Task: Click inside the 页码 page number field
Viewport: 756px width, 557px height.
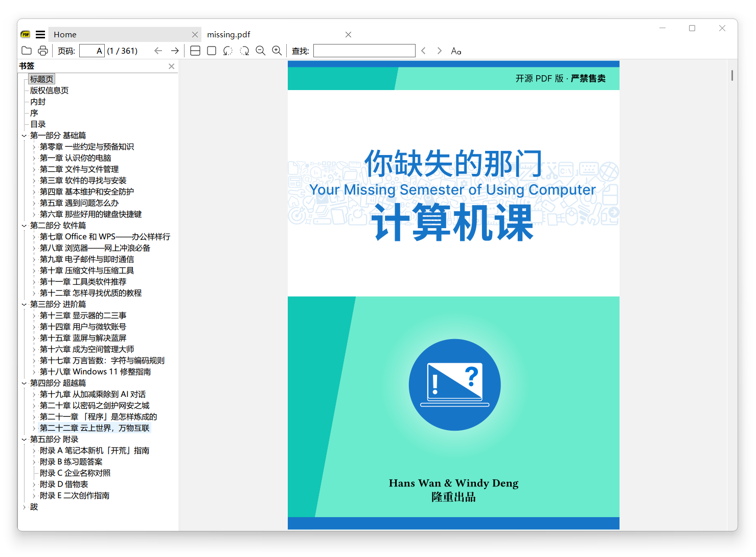Action: pyautogui.click(x=91, y=50)
